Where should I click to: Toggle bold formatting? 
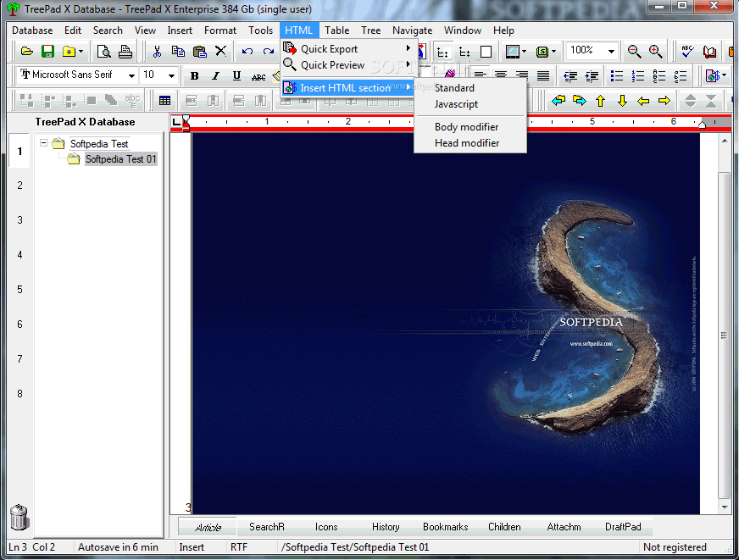(x=194, y=76)
